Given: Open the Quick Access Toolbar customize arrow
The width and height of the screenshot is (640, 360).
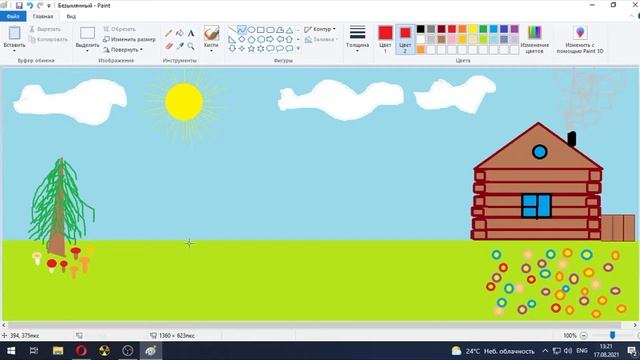Looking at the screenshot, I should (49, 6).
